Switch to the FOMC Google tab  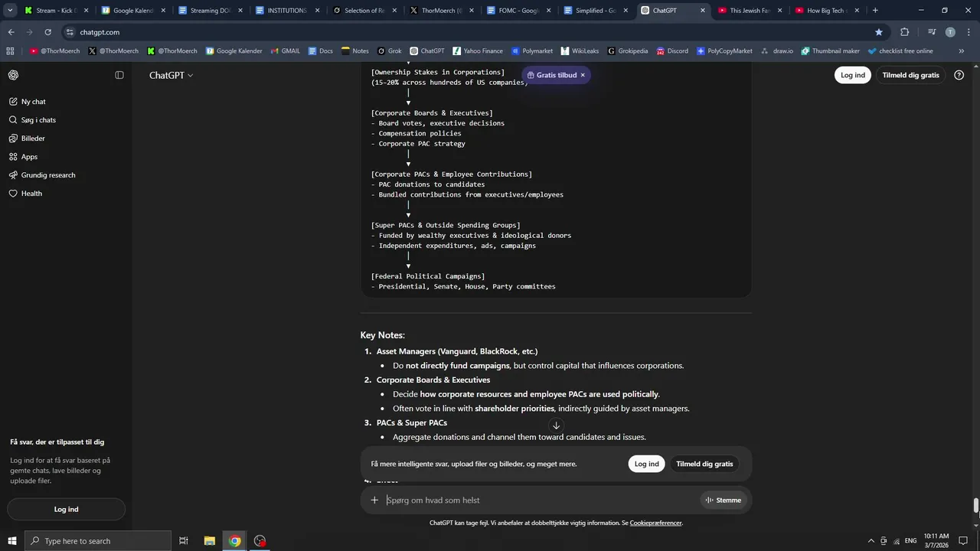tap(519, 11)
